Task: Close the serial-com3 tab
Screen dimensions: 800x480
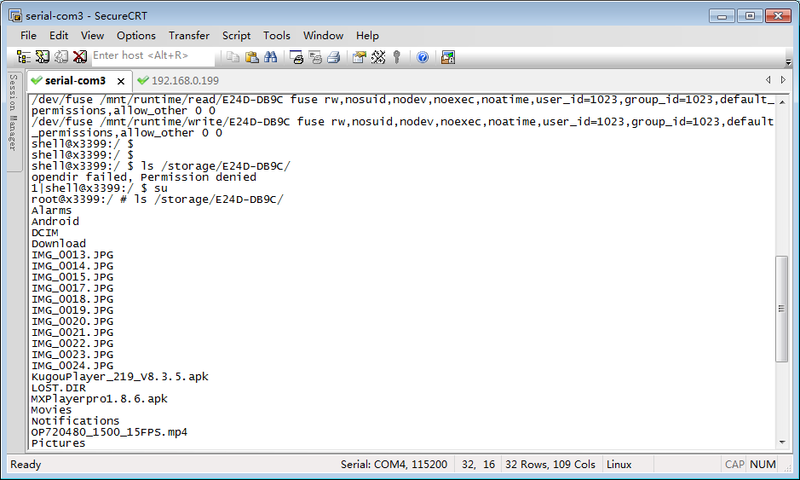Action: (121, 81)
